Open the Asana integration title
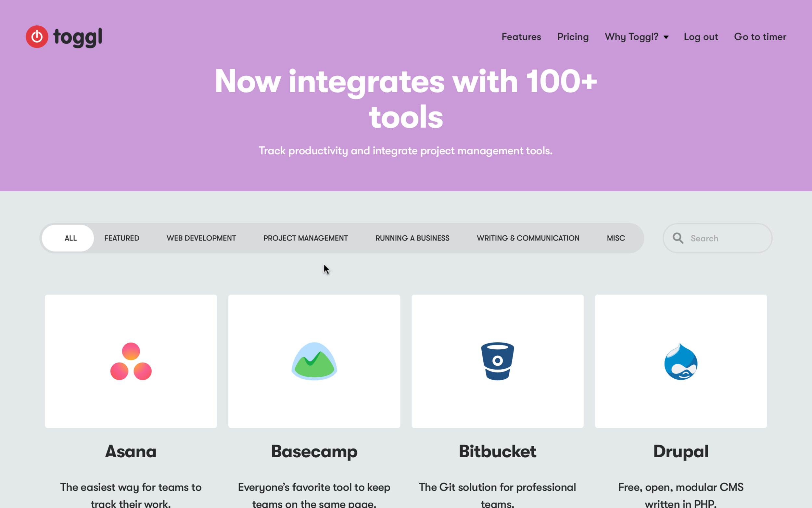Screen dimensions: 812x508 click(x=131, y=451)
